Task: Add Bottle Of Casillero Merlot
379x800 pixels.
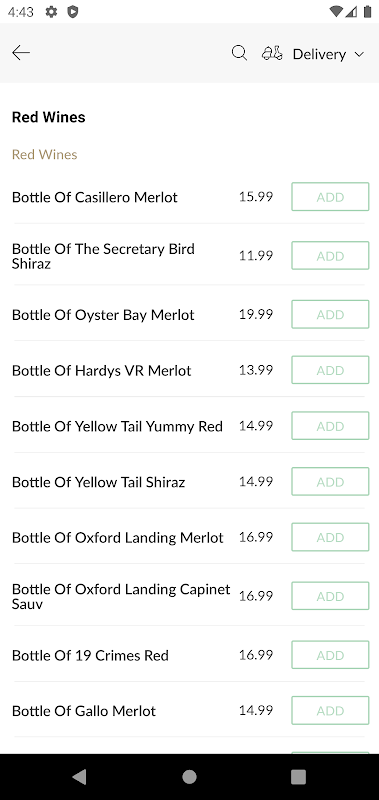Action: [x=330, y=197]
